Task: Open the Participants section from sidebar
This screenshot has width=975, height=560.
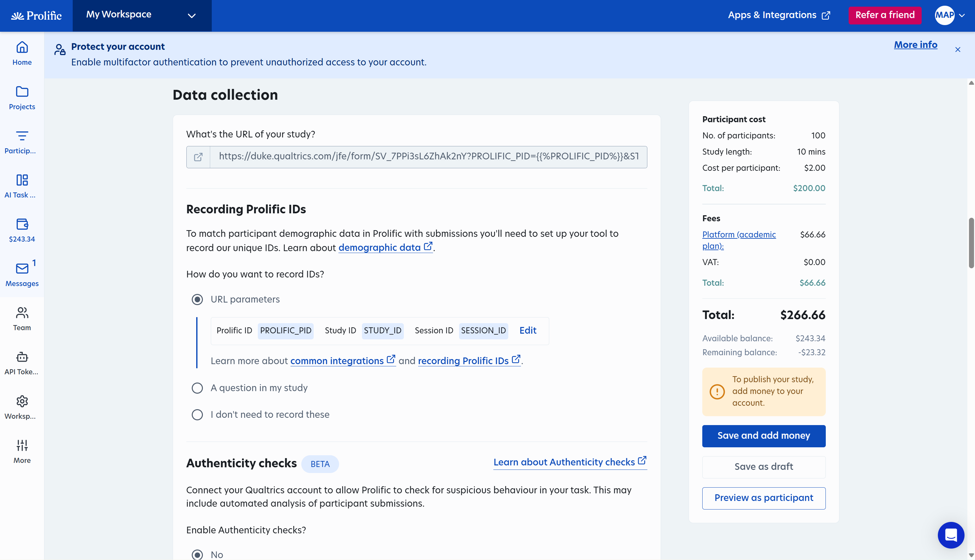Action: point(22,142)
